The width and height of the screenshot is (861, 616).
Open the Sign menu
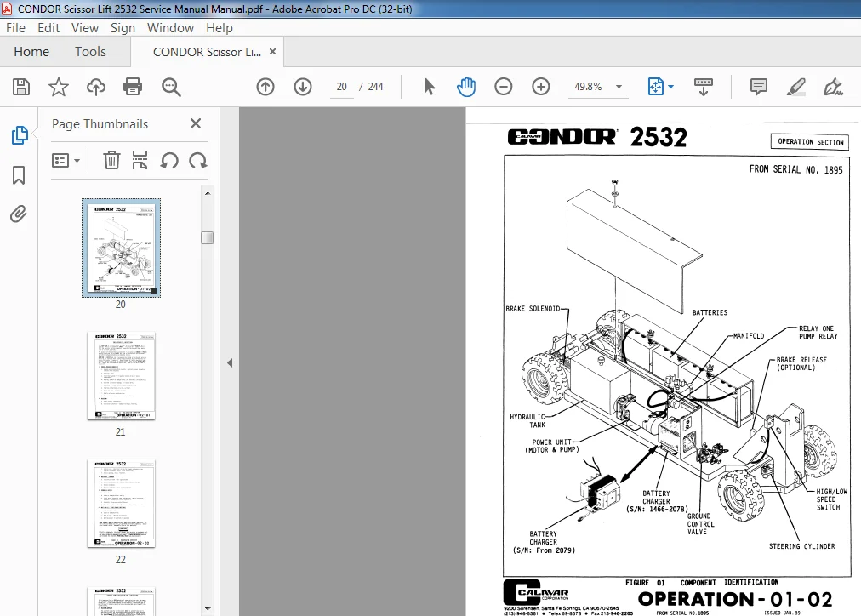(123, 28)
